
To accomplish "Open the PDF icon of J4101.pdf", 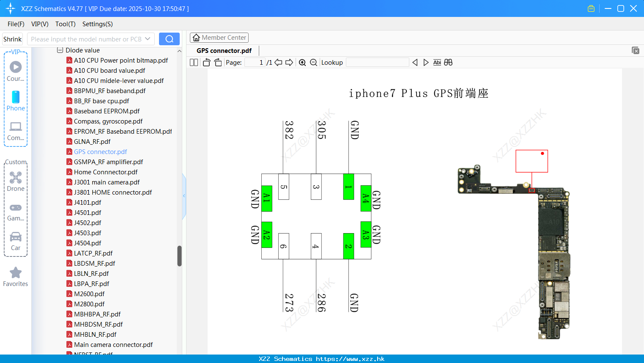I will pos(69,202).
